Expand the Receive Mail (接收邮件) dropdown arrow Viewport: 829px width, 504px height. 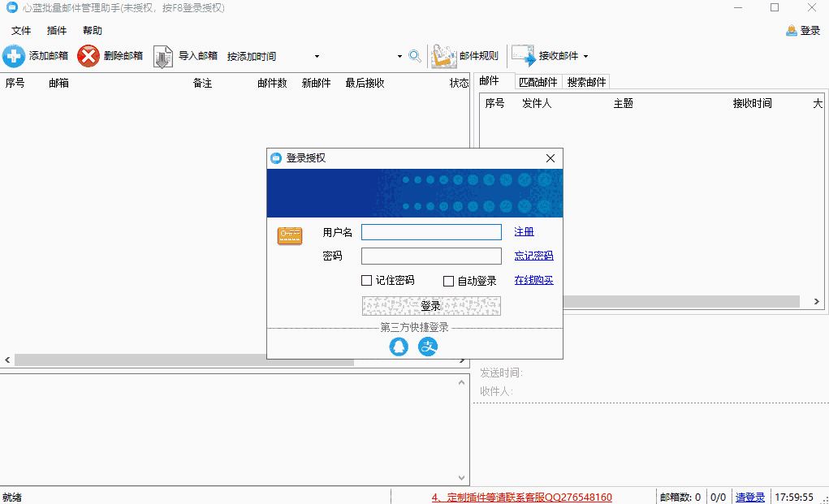(x=585, y=56)
